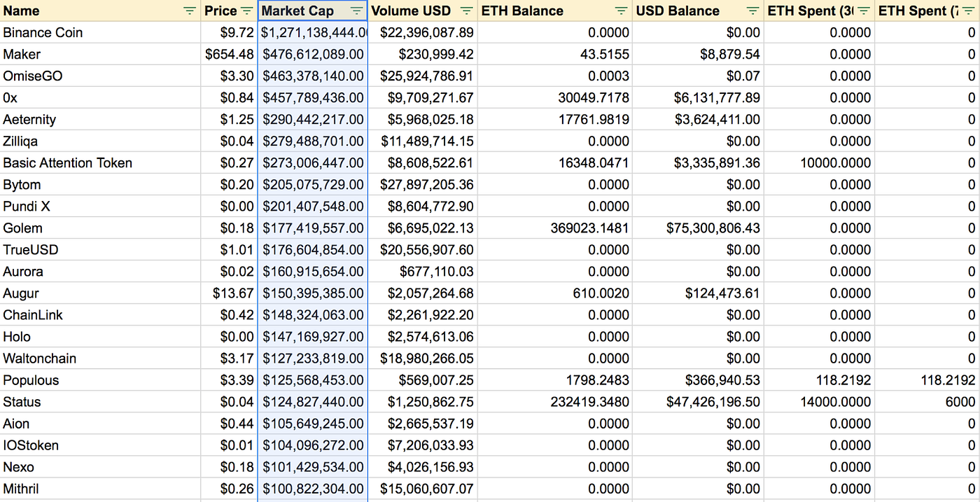Click the Maker name cell

(x=100, y=54)
